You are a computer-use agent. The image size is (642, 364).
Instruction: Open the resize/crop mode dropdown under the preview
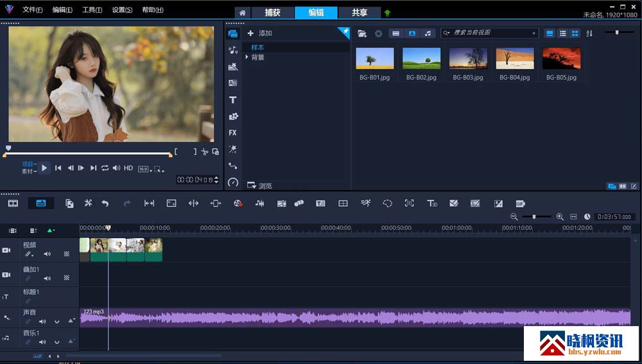pos(159,169)
